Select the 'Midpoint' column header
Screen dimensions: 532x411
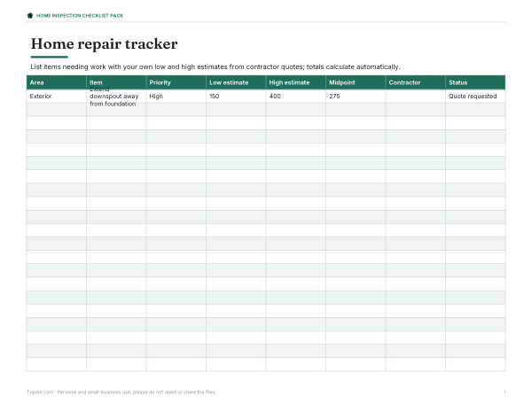(356, 82)
